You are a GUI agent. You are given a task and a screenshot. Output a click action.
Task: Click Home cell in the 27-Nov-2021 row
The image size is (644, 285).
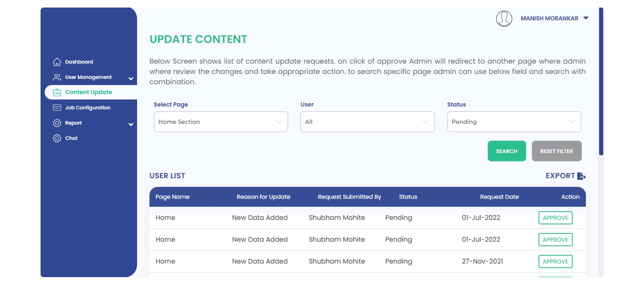[165, 261]
